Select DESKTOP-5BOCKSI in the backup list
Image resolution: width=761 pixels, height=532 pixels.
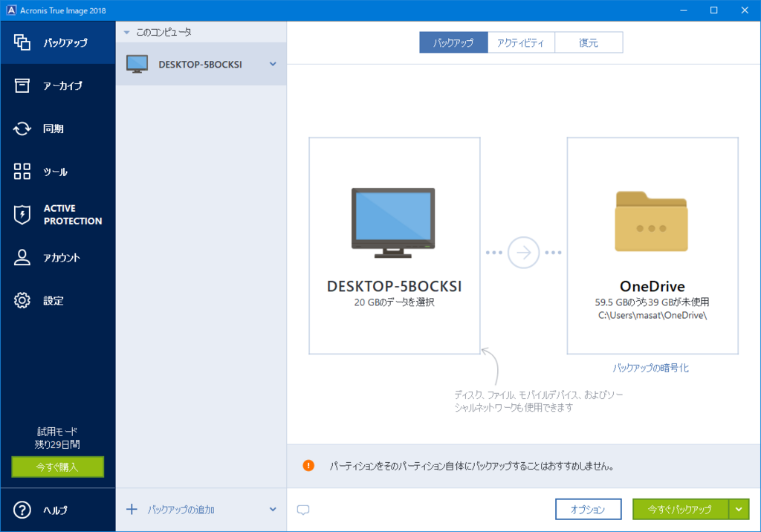coord(201,64)
